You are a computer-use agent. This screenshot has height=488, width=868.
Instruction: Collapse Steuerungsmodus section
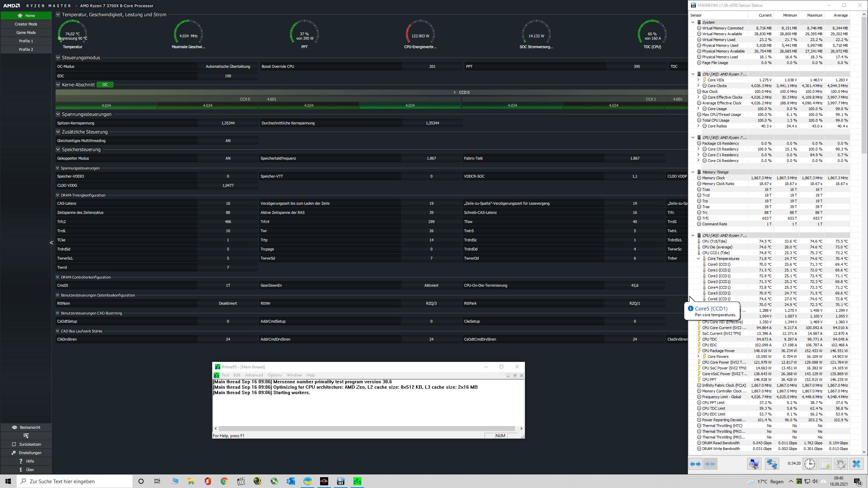coord(58,58)
